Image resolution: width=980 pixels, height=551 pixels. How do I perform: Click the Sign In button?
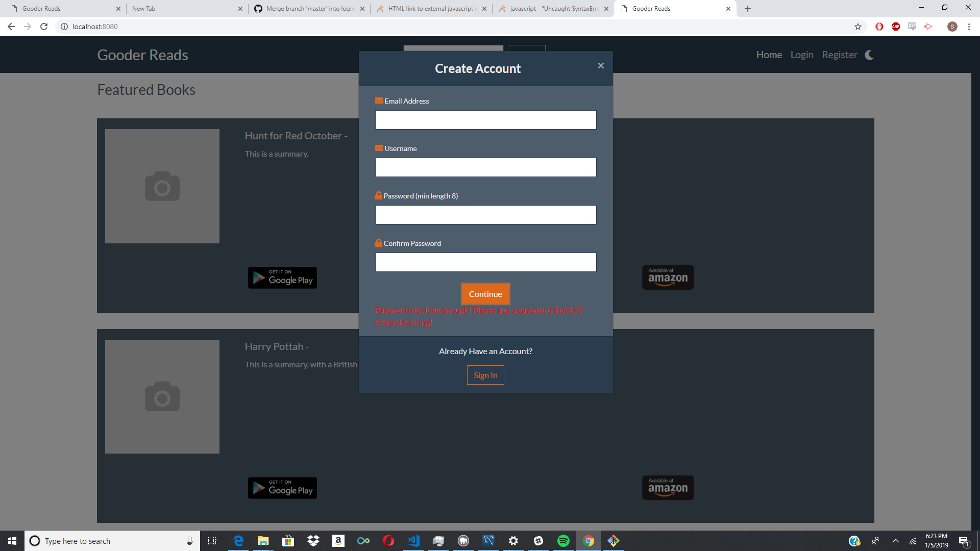coord(485,375)
